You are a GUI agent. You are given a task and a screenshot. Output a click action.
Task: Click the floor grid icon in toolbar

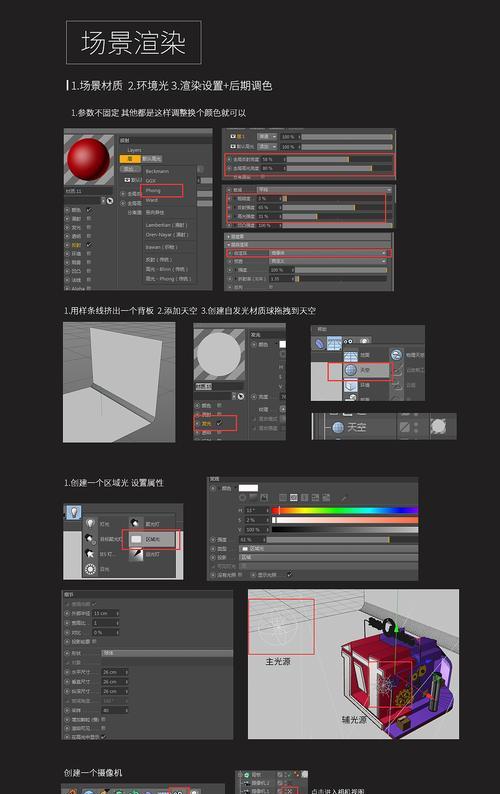[334, 343]
